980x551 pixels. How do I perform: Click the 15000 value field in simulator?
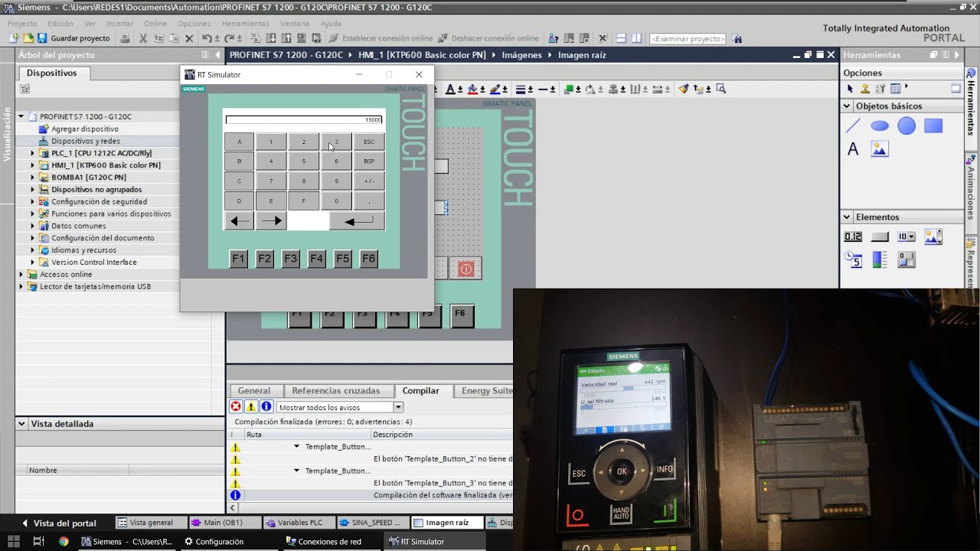304,119
